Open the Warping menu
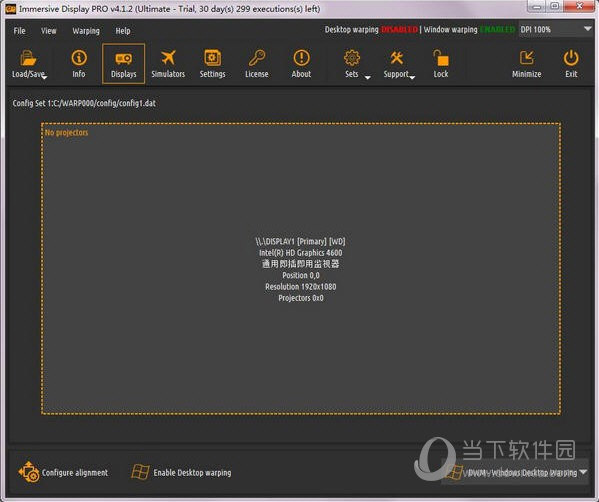Viewport: 599px width, 502px height. click(86, 31)
